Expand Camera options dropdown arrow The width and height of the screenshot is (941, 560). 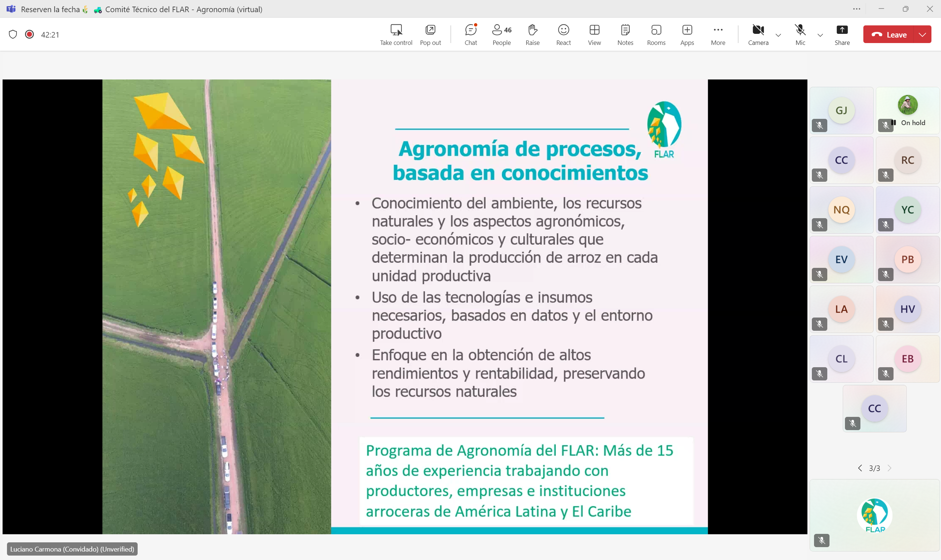click(x=778, y=35)
